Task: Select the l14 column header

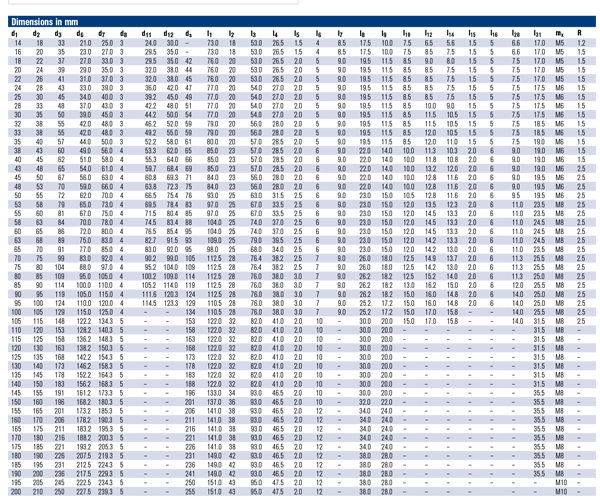Action: (x=451, y=35)
